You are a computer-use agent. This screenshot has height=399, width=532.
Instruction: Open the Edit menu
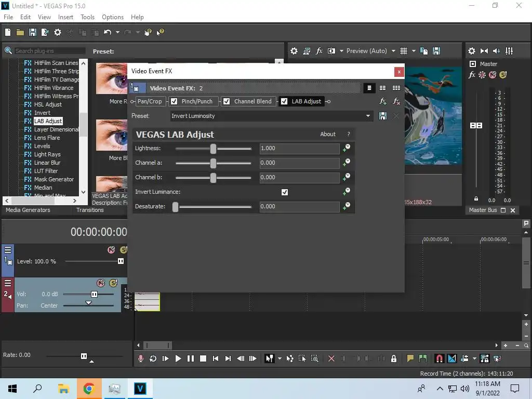pos(25,17)
